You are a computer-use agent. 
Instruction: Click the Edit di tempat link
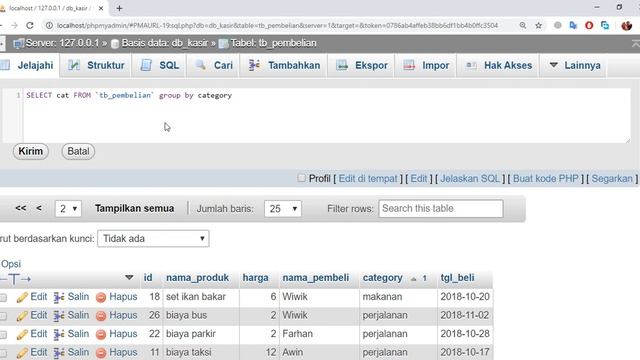[368, 179]
